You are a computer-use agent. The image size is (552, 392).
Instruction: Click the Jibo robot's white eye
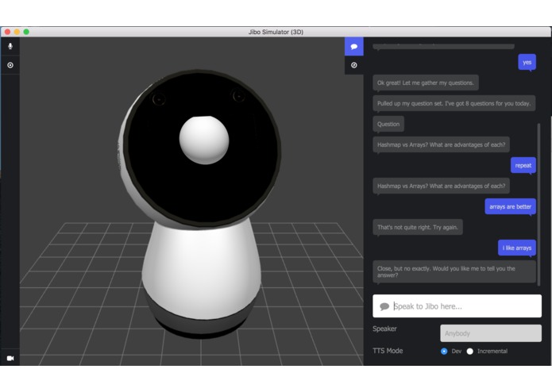point(204,140)
